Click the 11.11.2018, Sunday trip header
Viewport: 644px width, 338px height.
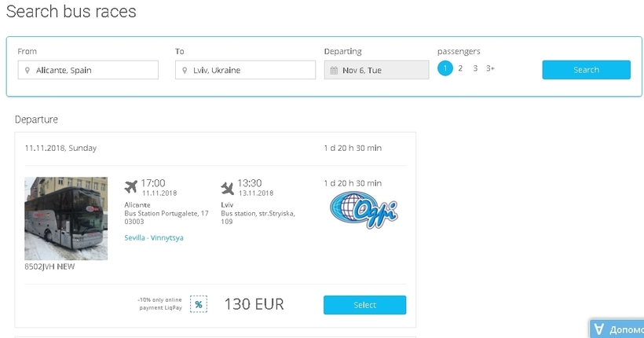pyautogui.click(x=60, y=148)
